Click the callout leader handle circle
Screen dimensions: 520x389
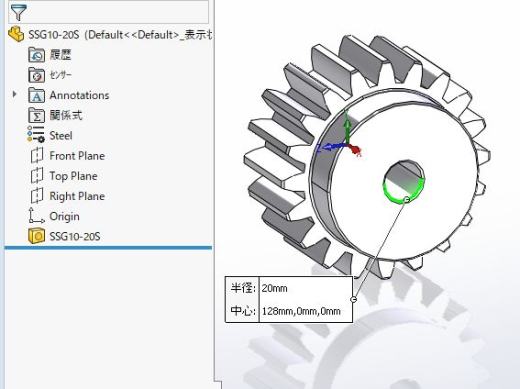[x=354, y=299]
